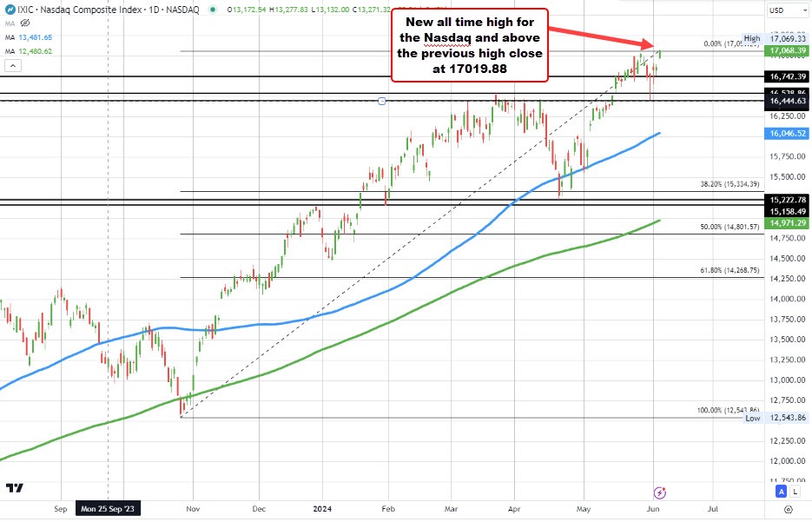Toggle auto-scale using the A button
Viewport: 812px width, 522px height.
click(781, 491)
